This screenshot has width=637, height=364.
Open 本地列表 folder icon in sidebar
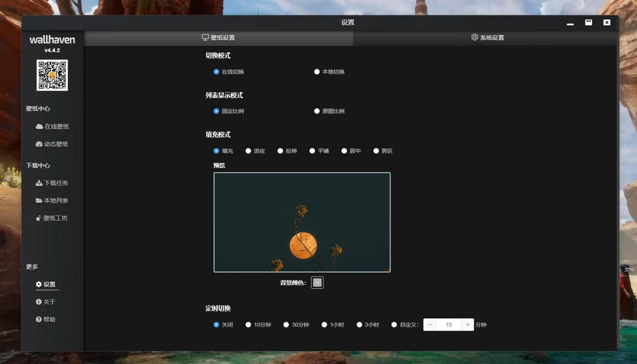pos(39,201)
